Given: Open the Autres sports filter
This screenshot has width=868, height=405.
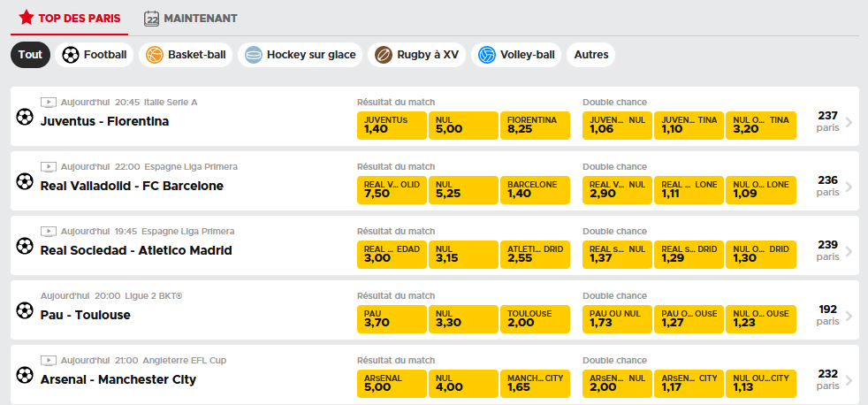Looking at the screenshot, I should click(x=591, y=55).
